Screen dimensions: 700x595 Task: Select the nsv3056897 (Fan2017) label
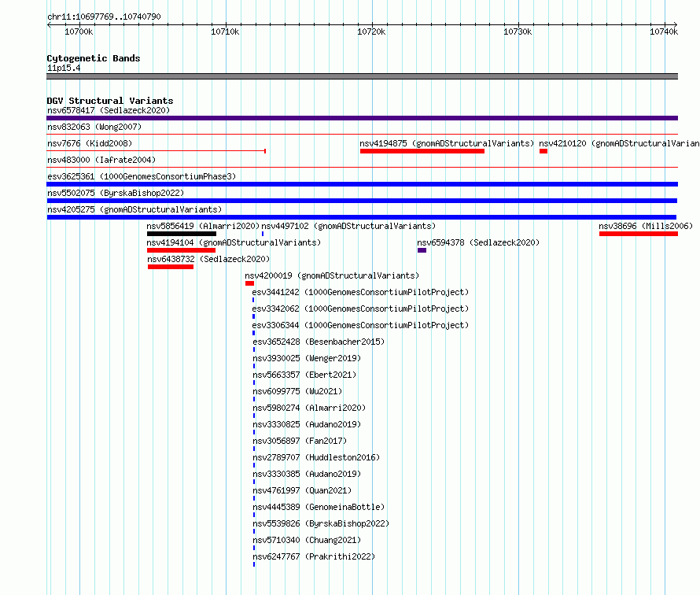point(300,441)
